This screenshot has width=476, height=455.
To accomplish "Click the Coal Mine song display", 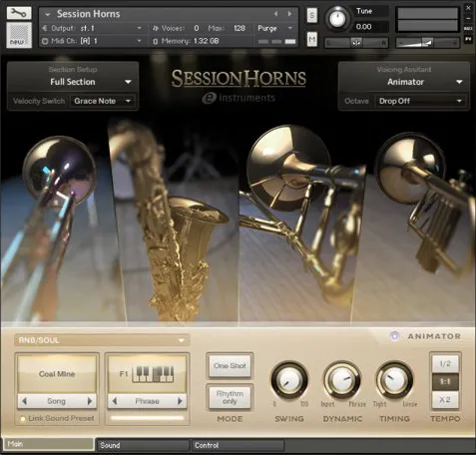I will click(57, 374).
